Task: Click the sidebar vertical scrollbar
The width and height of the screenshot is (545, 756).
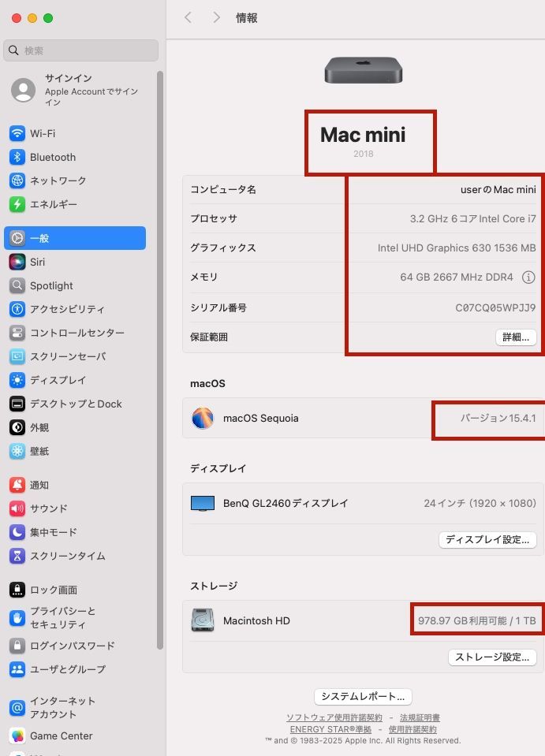Action: click(x=160, y=360)
